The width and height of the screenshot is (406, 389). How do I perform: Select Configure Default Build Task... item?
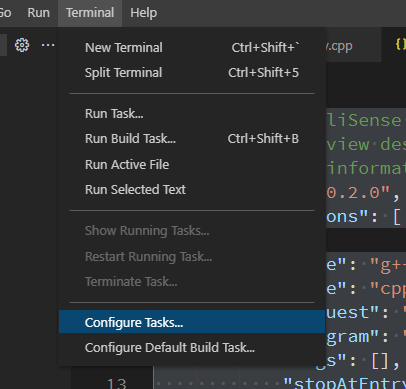pos(192,348)
